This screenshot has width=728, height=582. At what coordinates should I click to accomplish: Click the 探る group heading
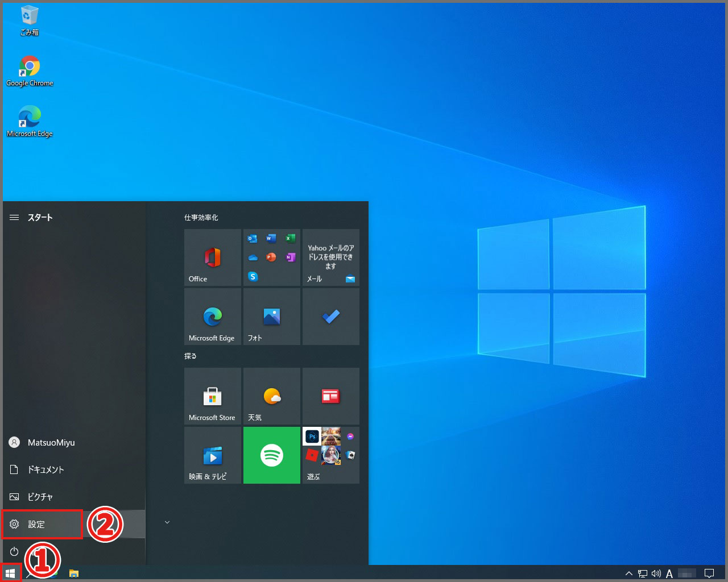tap(191, 356)
